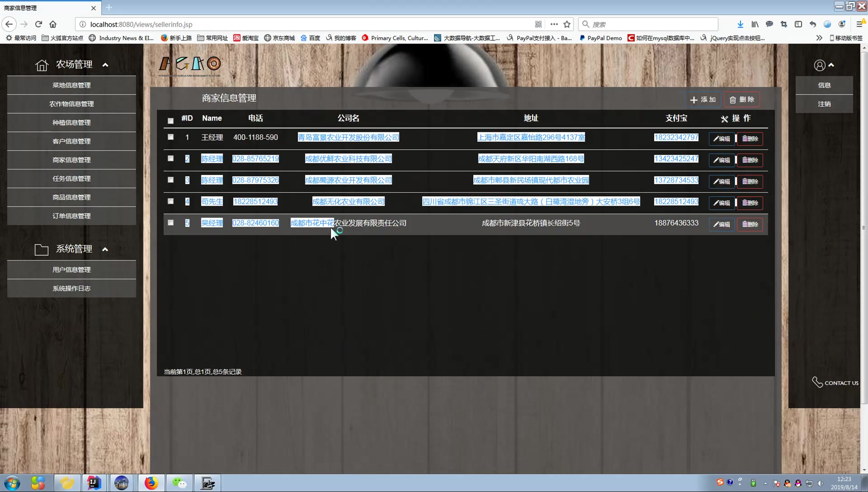868x492 pixels.
Task: Delete the 成都优鲜农业科技有限公司 row
Action: click(750, 160)
